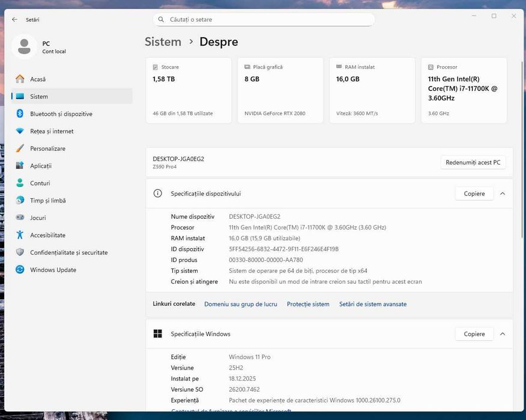Open Bluetooth și dispozitive settings
Image resolution: width=526 pixels, height=420 pixels.
pos(72,114)
